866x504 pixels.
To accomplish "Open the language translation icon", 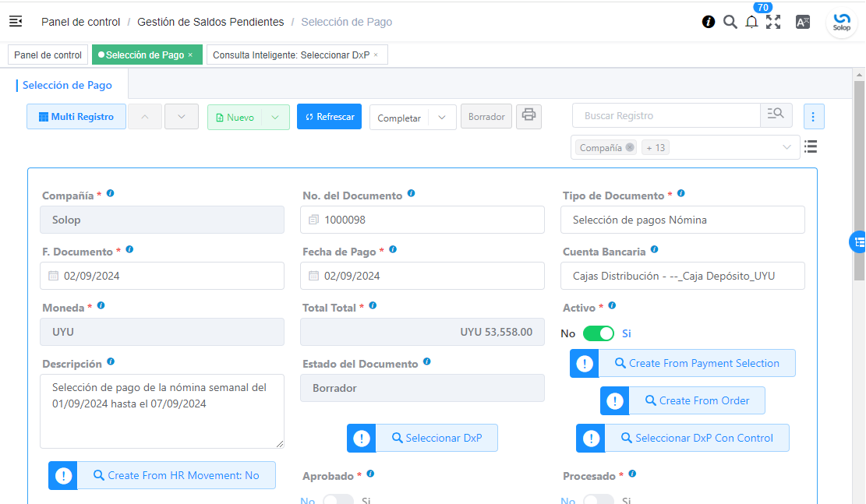I will (x=803, y=22).
